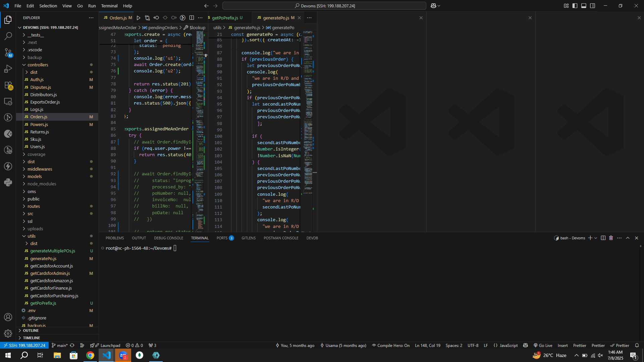This screenshot has height=362, width=644.
Task: Open Chrome from the Windows taskbar
Action: coord(90,355)
